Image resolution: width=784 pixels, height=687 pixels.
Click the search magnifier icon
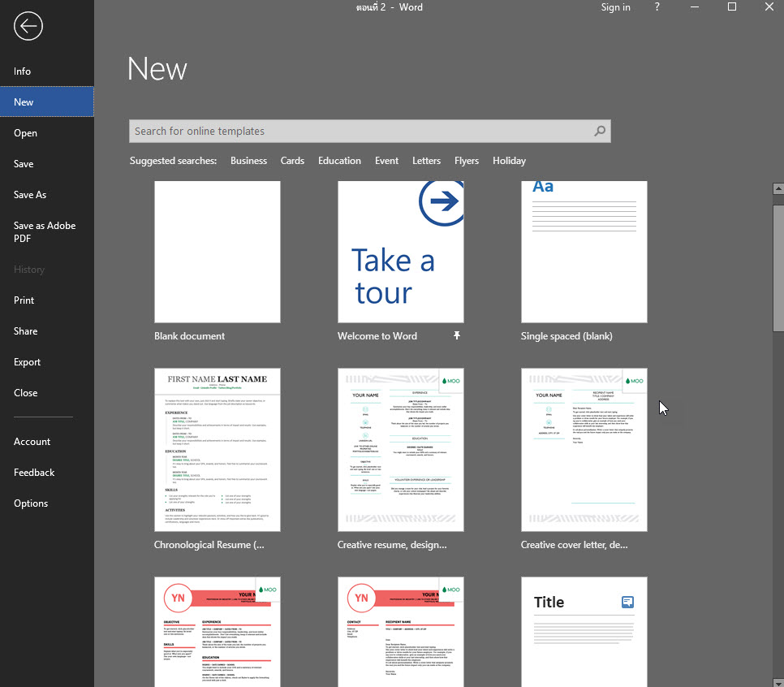click(600, 131)
